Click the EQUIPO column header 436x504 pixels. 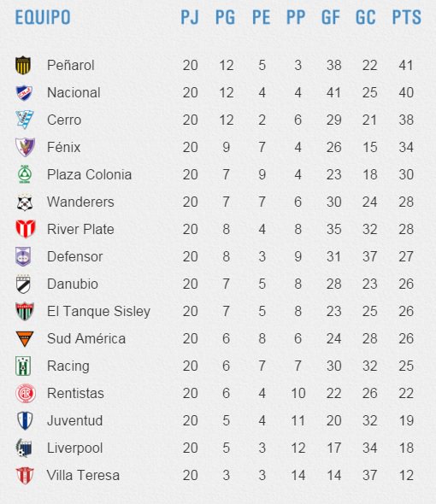pyautogui.click(x=43, y=17)
